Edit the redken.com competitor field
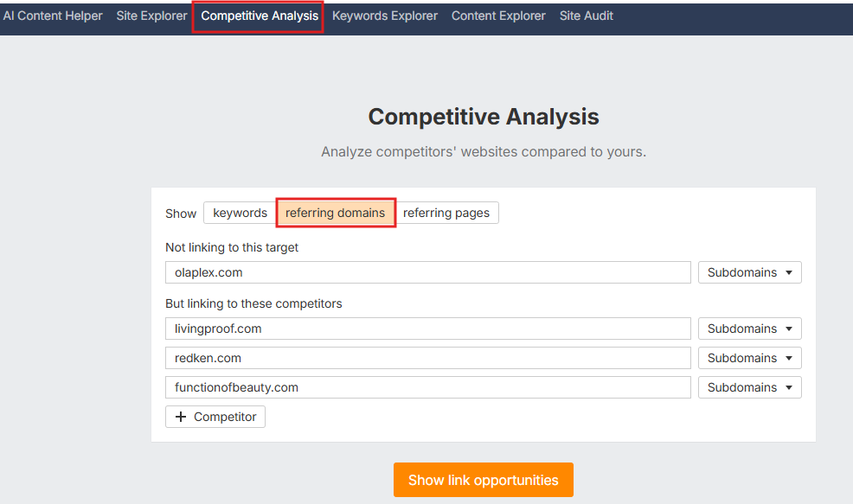Screen dimensions: 853x504 click(427, 358)
